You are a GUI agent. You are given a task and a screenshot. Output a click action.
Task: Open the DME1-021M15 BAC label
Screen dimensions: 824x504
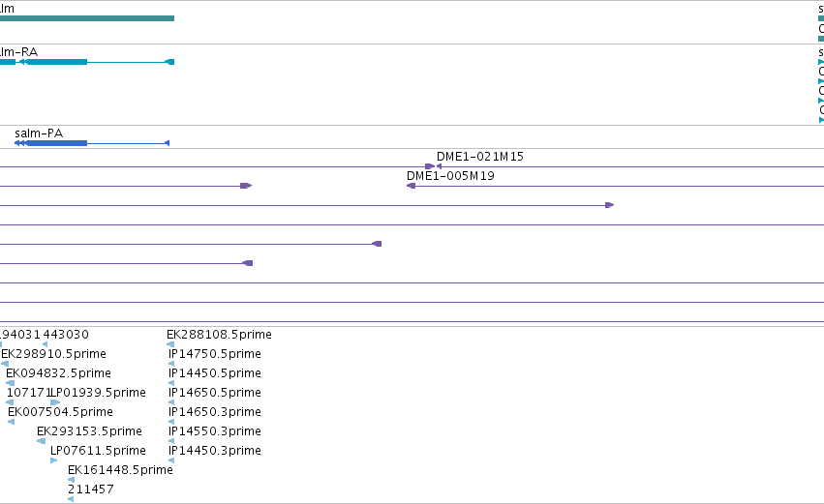click(480, 157)
